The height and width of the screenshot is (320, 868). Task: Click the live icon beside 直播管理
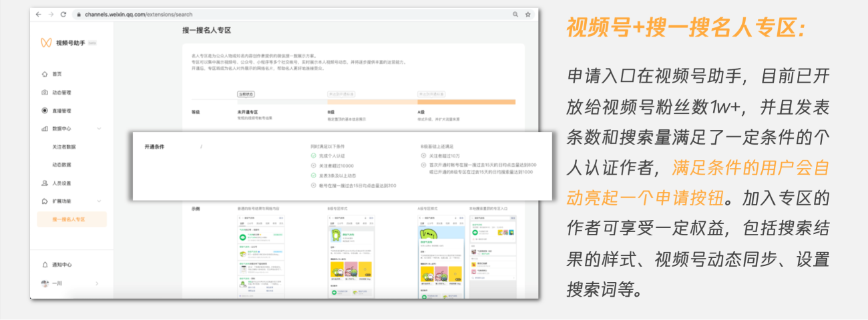45,111
